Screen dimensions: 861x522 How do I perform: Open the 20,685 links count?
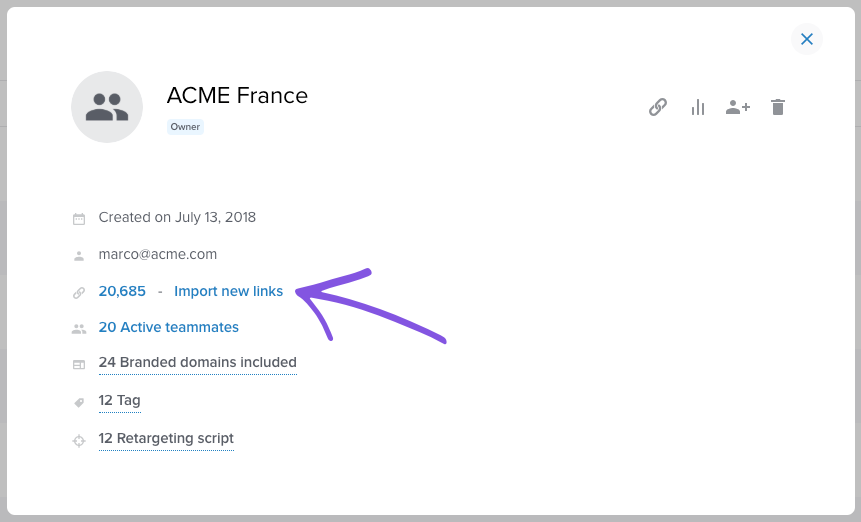click(122, 291)
